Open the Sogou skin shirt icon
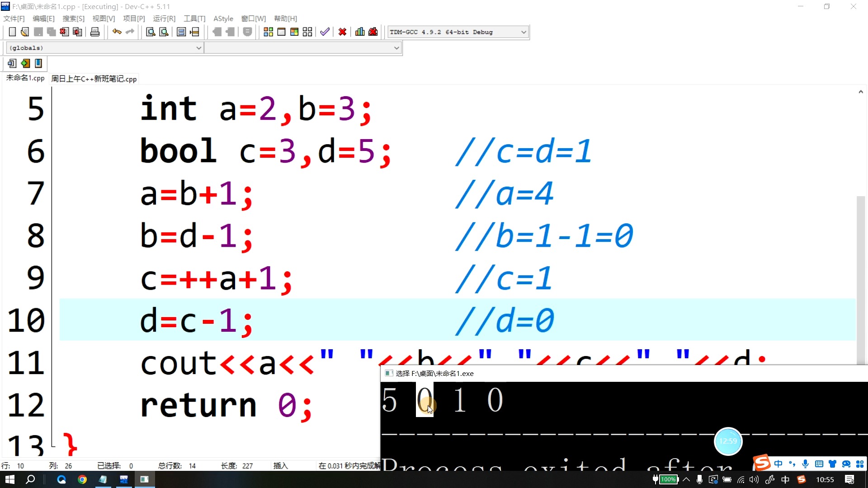868x488 pixels. pos(832,464)
